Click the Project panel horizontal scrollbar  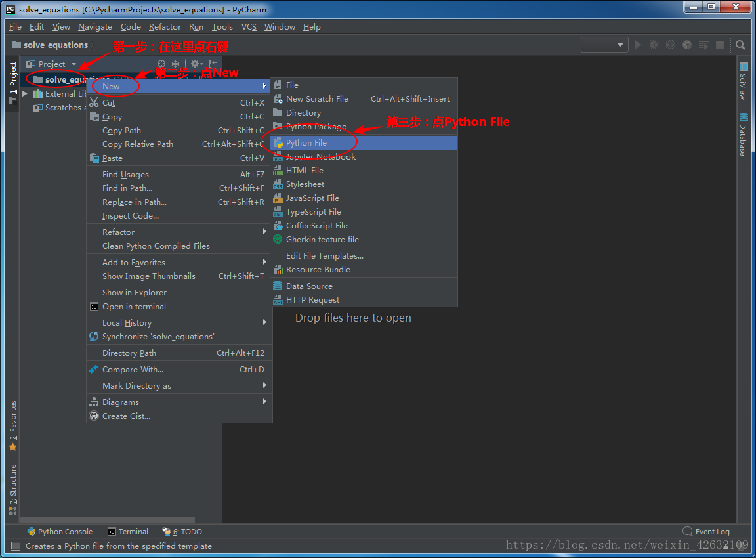tap(108, 520)
